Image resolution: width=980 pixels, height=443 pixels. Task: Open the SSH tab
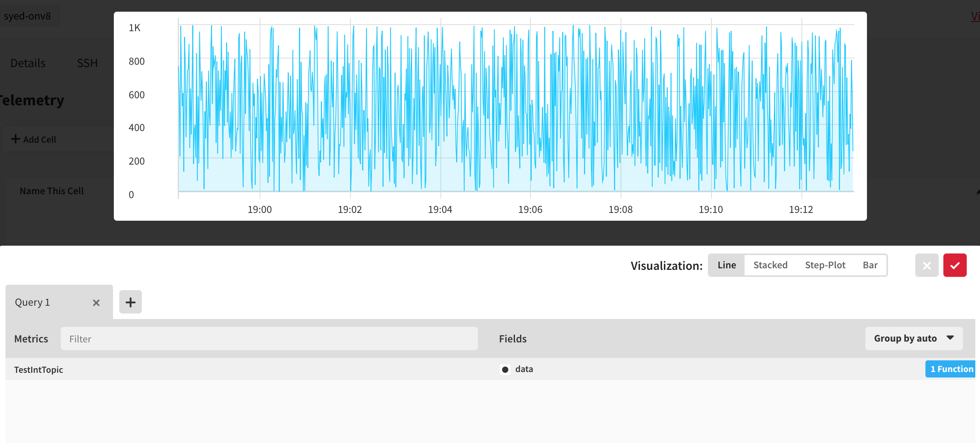[x=87, y=63]
